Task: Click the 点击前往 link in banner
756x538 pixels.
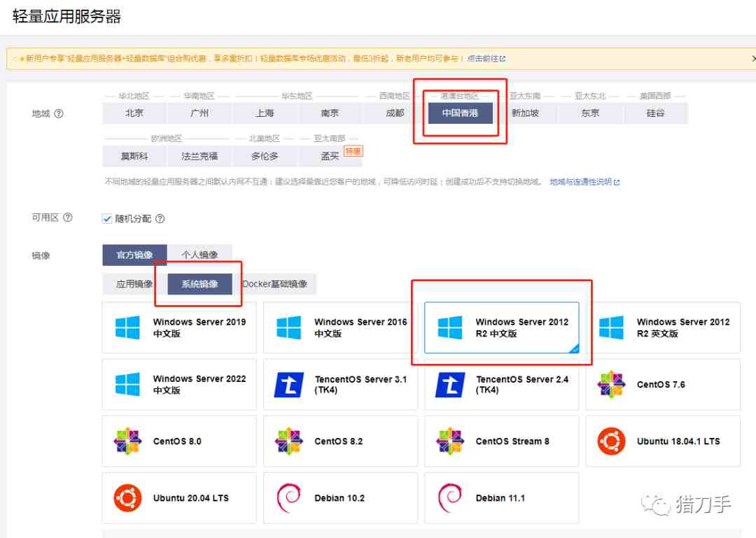Action: (x=483, y=59)
